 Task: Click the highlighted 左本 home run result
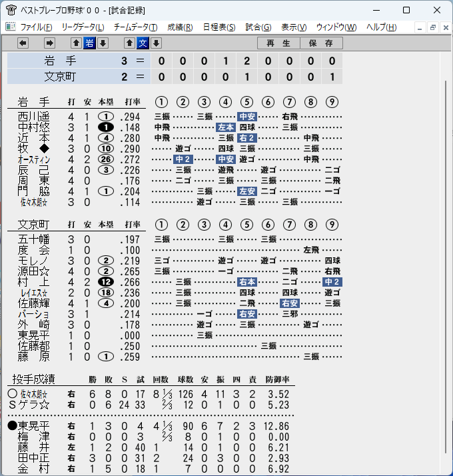(x=226, y=127)
